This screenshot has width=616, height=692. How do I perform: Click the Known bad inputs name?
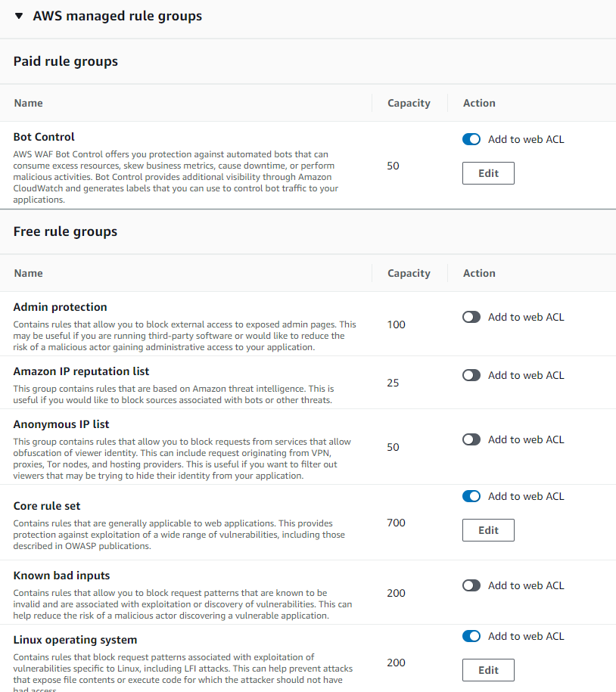click(61, 576)
